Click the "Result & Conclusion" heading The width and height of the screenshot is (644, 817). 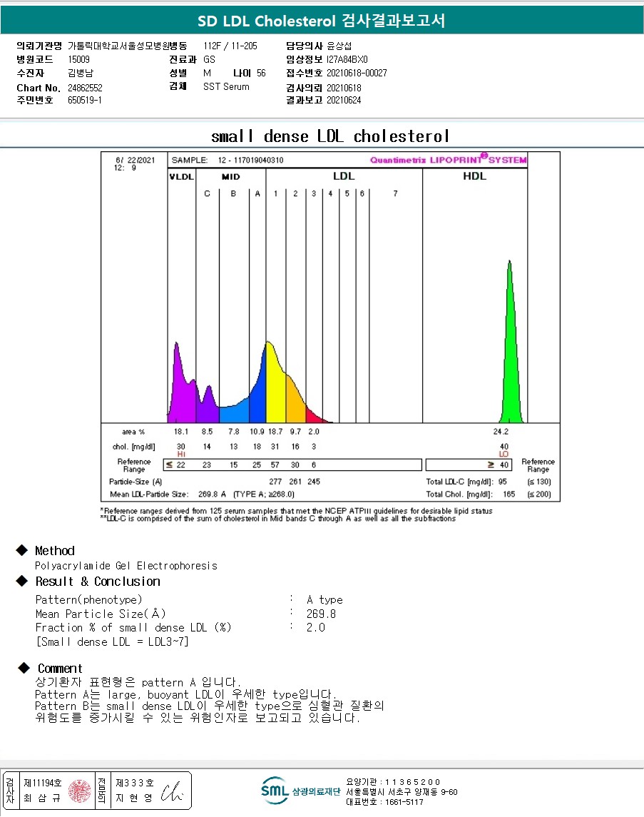tap(98, 582)
